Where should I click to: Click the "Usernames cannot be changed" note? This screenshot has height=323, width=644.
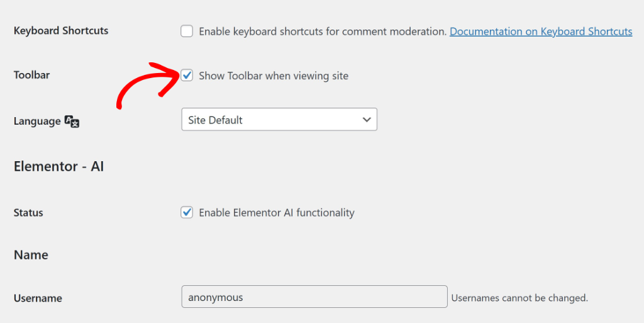pos(519,298)
